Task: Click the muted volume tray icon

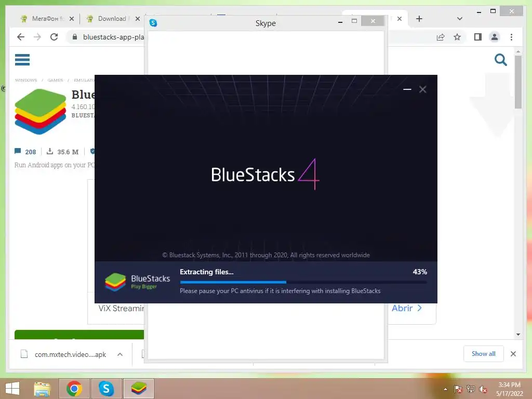Action: click(483, 389)
